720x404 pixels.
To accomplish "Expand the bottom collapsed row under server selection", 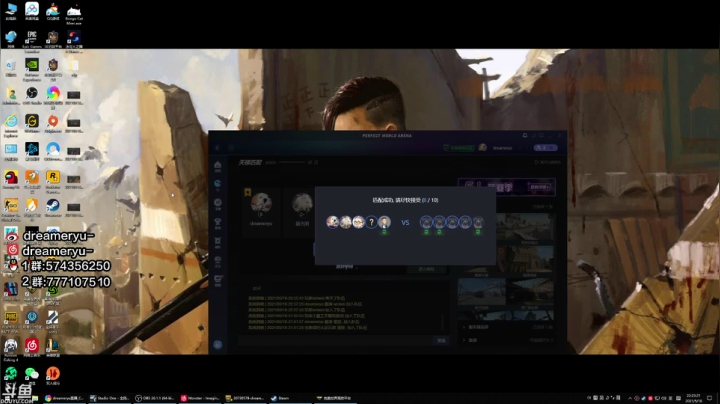I will pos(507,340).
